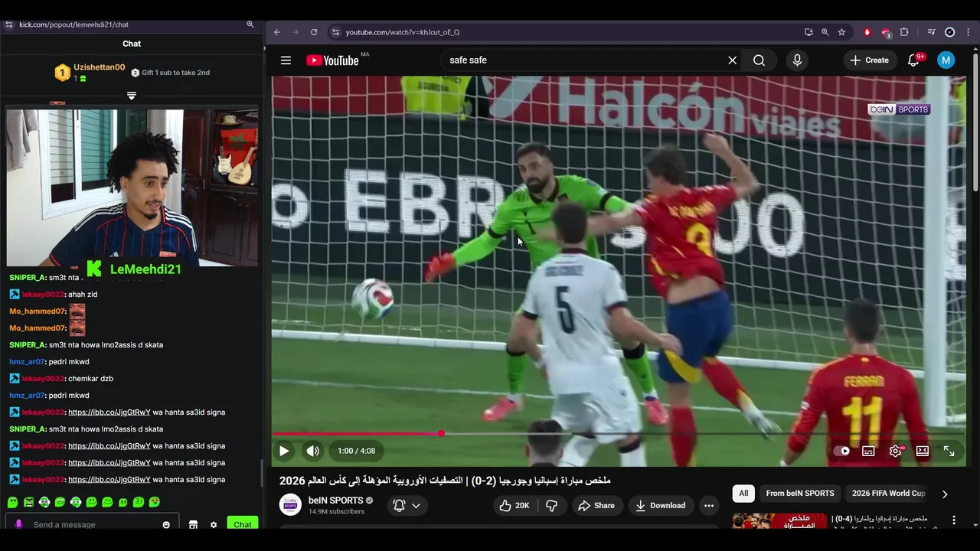Open the emoji picker smiley

166,525
